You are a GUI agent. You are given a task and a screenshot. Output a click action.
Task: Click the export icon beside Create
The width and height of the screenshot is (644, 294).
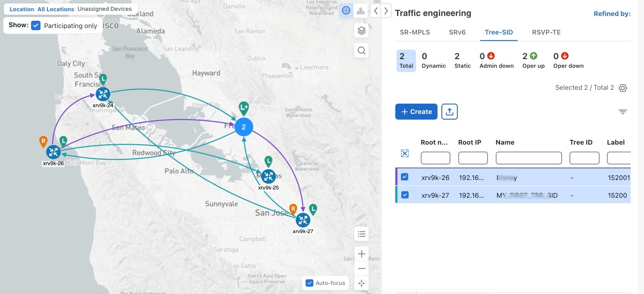coord(449,111)
